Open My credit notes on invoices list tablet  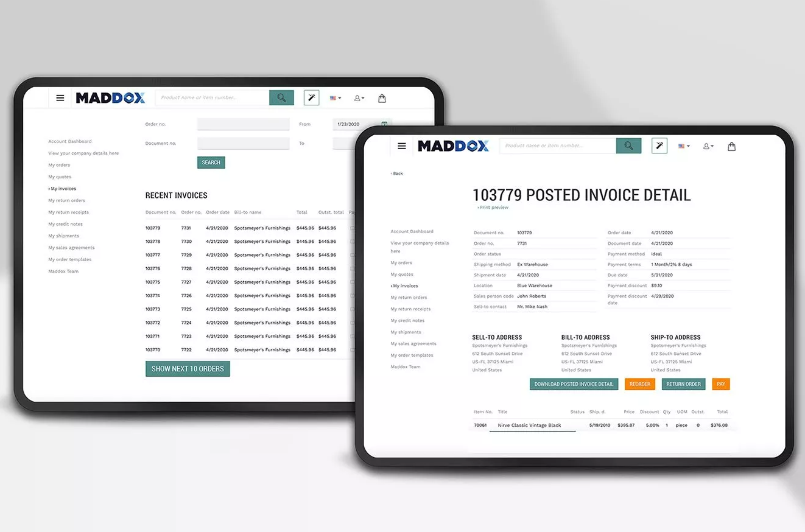tap(66, 224)
